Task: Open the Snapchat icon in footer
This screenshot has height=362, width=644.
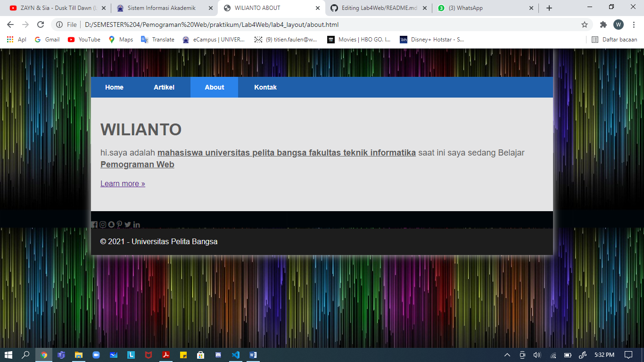Action: [111, 224]
